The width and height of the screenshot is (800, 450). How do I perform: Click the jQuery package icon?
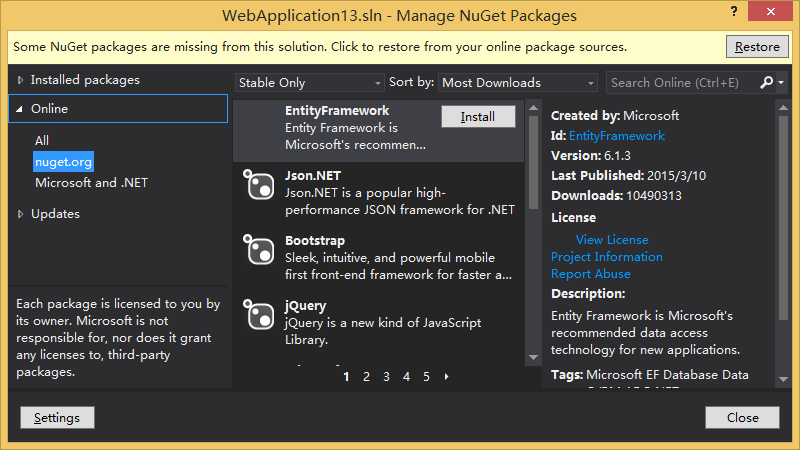click(x=259, y=314)
